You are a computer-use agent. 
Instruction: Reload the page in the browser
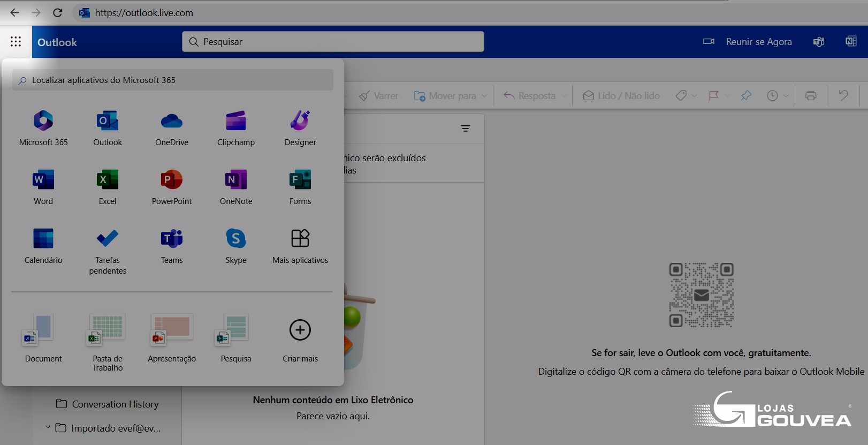tap(58, 12)
